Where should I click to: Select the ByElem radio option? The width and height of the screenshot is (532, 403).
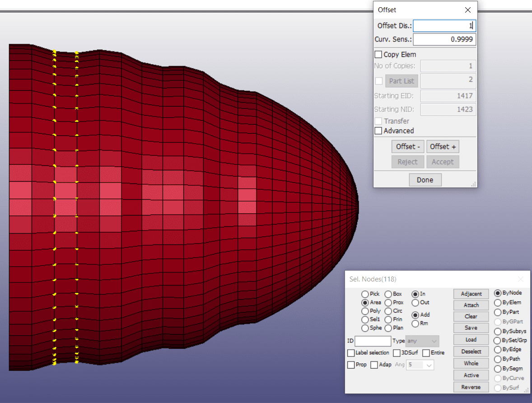(x=498, y=303)
